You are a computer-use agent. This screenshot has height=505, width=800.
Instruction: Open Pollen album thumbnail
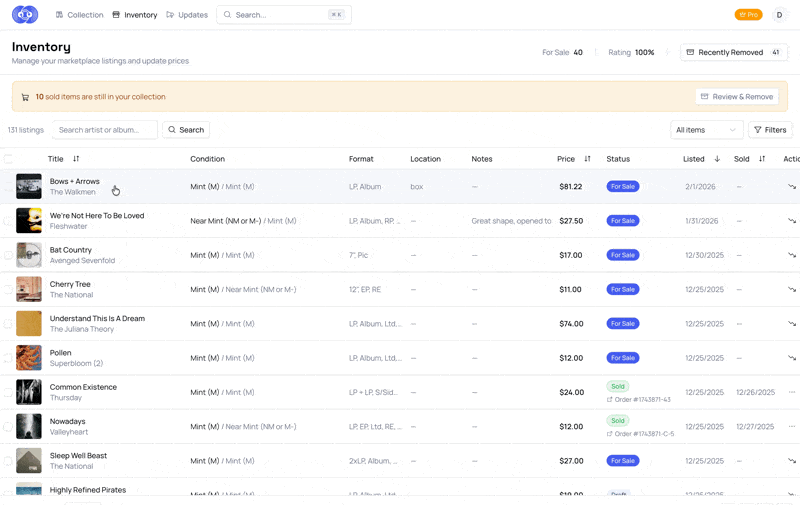[x=29, y=358]
